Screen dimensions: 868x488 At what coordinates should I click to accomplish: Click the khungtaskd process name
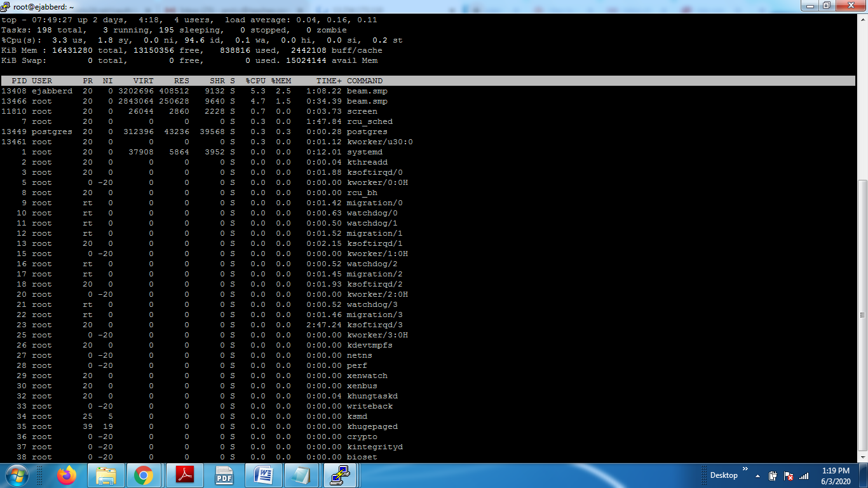click(x=372, y=396)
